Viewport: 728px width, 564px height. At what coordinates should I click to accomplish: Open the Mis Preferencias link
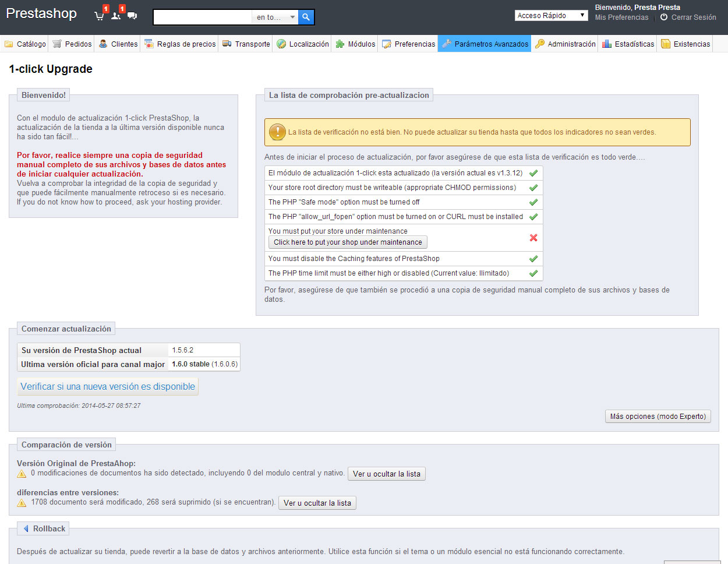click(621, 17)
